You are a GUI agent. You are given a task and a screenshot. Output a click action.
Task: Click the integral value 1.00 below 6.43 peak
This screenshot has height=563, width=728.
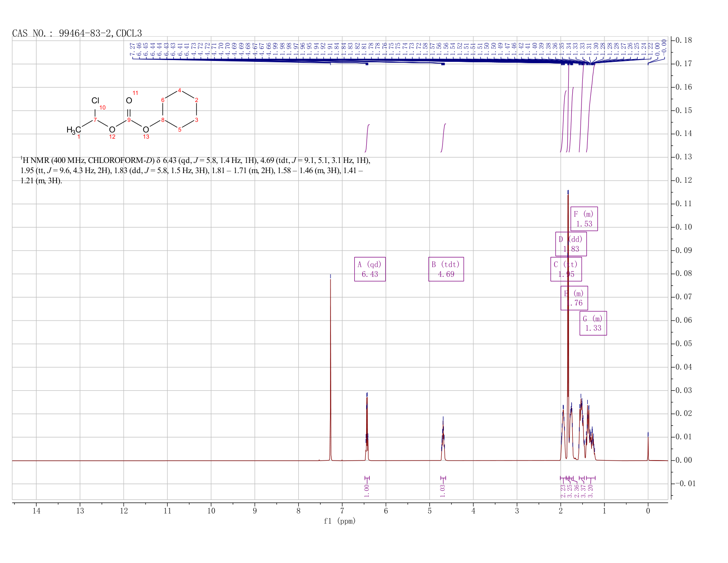367,490
